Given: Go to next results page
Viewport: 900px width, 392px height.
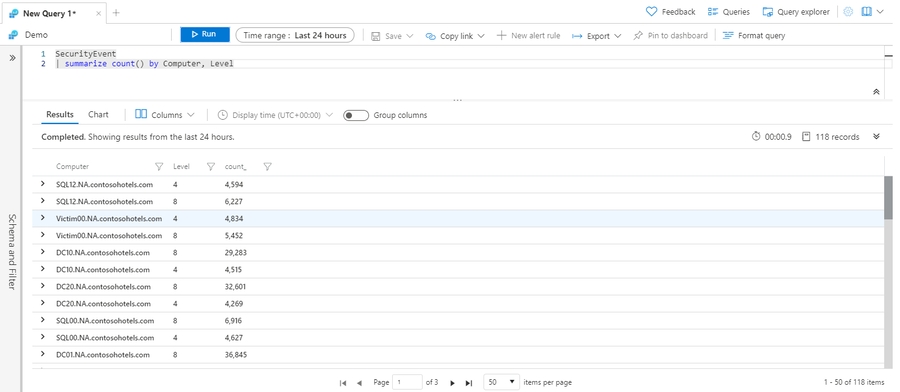Looking at the screenshot, I should [452, 383].
